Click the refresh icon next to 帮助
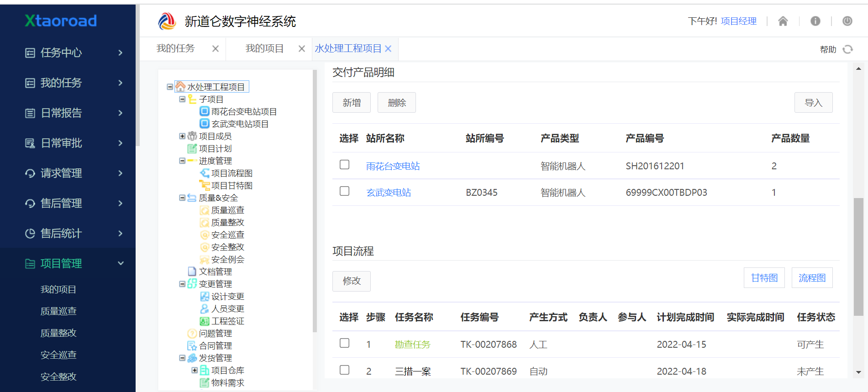The image size is (868, 392). [x=847, y=49]
